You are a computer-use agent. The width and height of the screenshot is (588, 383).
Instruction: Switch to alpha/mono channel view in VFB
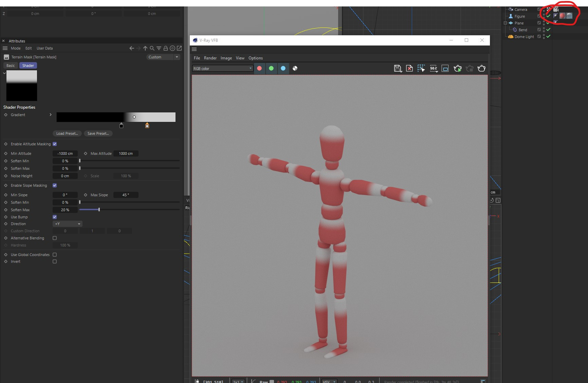tap(295, 68)
